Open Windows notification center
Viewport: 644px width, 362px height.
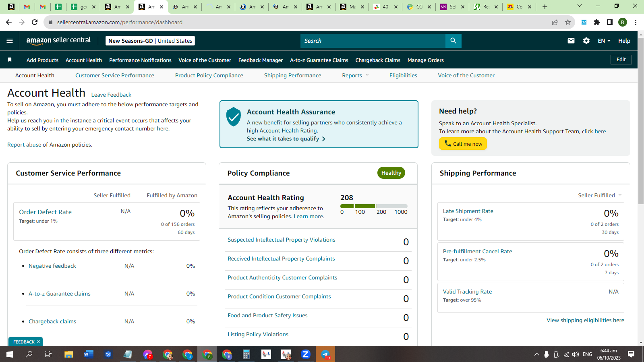click(631, 354)
